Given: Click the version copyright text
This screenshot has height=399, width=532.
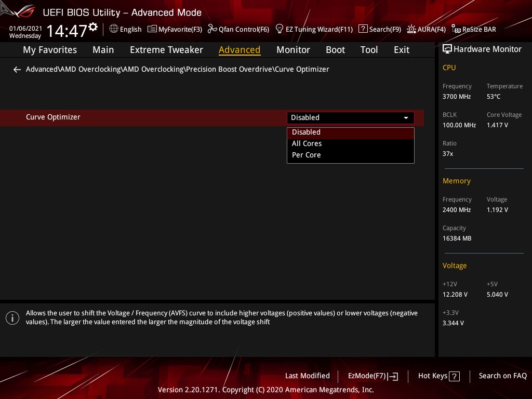Looking at the screenshot, I should pos(265,390).
